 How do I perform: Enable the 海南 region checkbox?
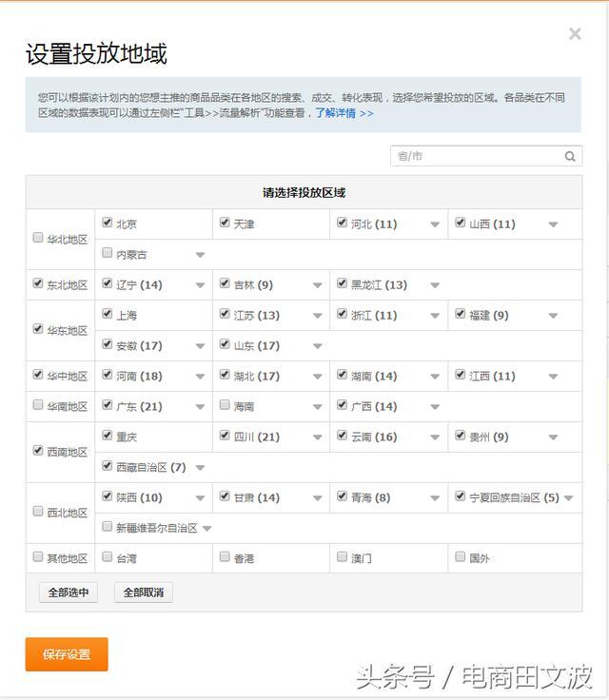pos(225,405)
